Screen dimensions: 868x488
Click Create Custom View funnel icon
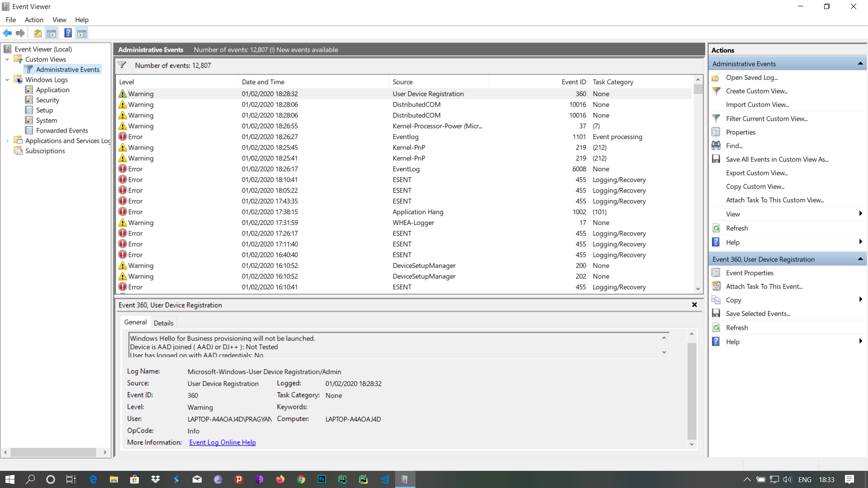(x=716, y=91)
